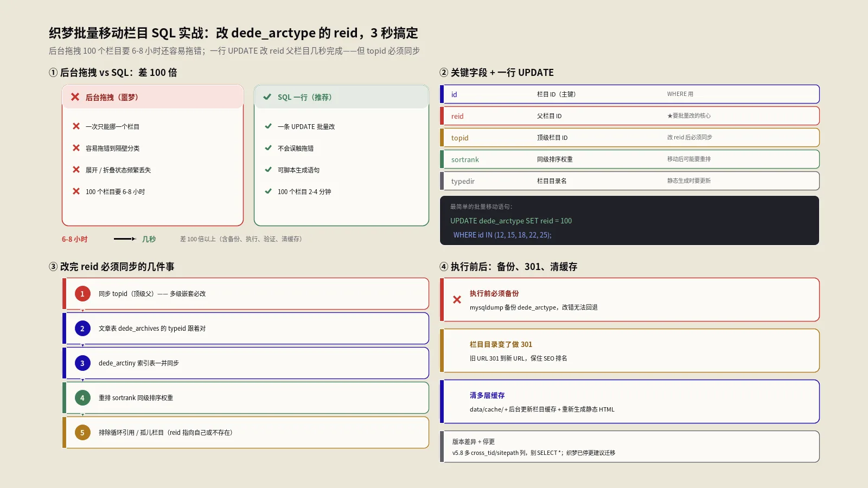Viewport: 868px width, 488px height.
Task: Click the 重排 sortrank 同级排序权重 step
Action: pyautogui.click(x=136, y=398)
